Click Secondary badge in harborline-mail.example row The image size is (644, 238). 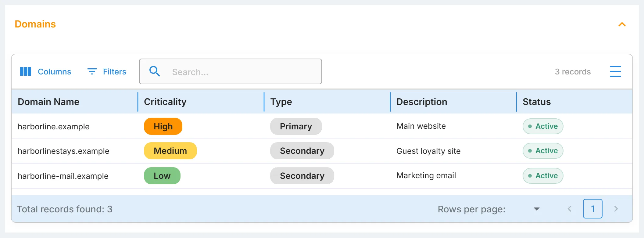pyautogui.click(x=302, y=176)
